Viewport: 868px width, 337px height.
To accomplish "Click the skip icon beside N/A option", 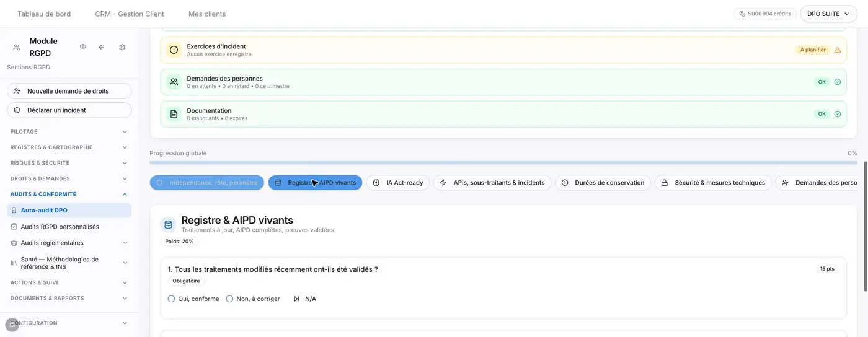I will (296, 299).
